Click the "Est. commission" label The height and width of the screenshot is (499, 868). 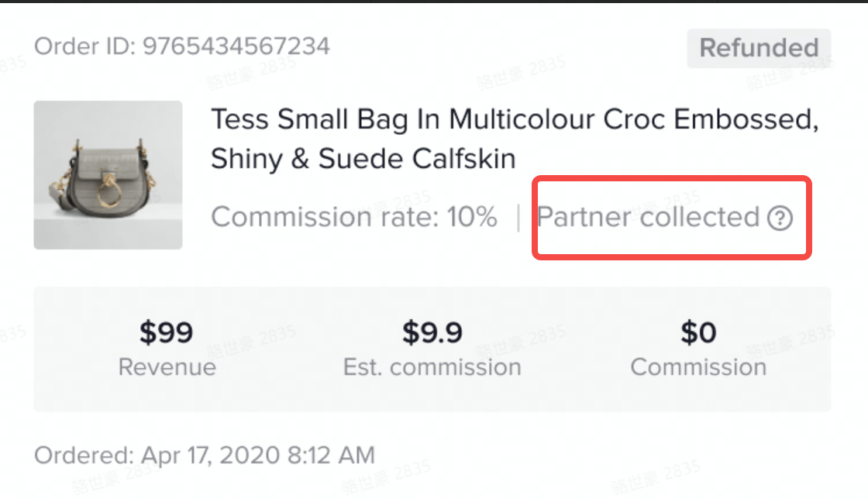[432, 367]
